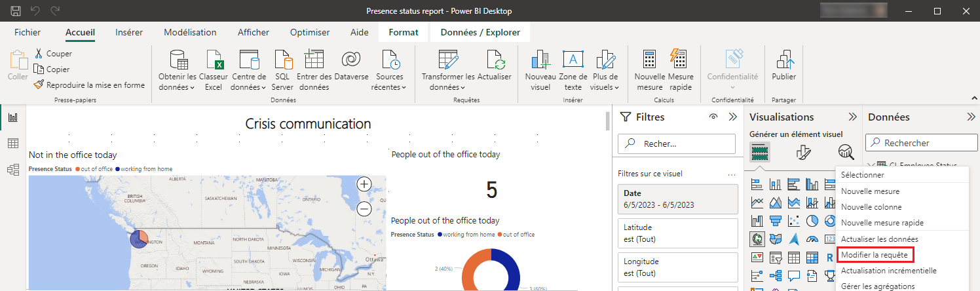The image size is (980, 291).
Task: Click the Nouvelle mesure ribbon icon
Action: click(x=650, y=70)
